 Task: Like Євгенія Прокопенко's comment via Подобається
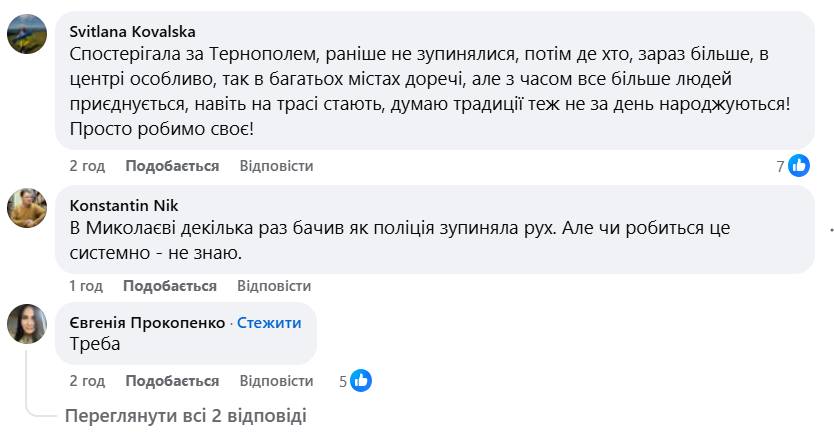coord(172,381)
